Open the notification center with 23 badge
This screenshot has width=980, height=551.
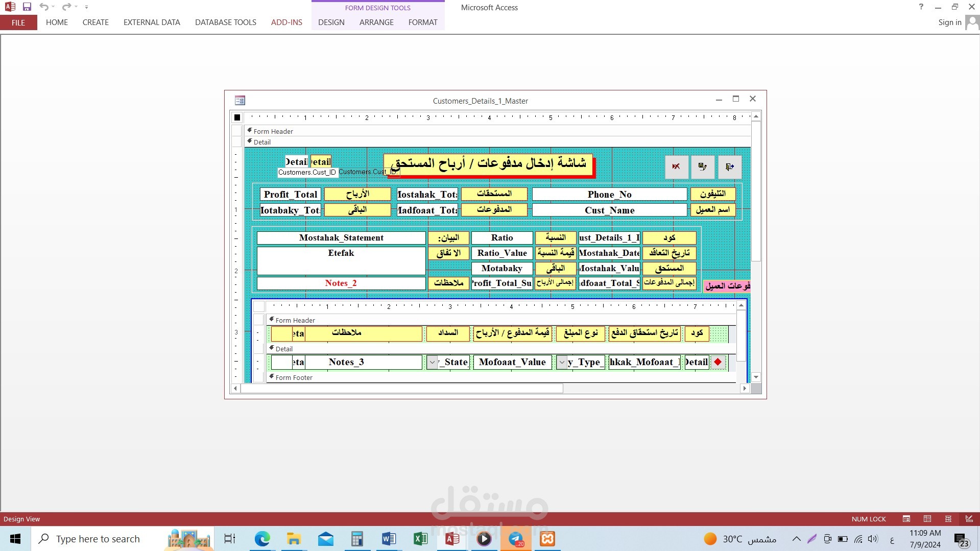coord(961,539)
